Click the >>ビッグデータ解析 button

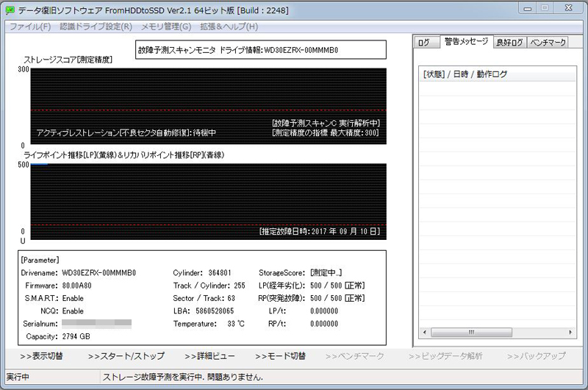click(445, 356)
